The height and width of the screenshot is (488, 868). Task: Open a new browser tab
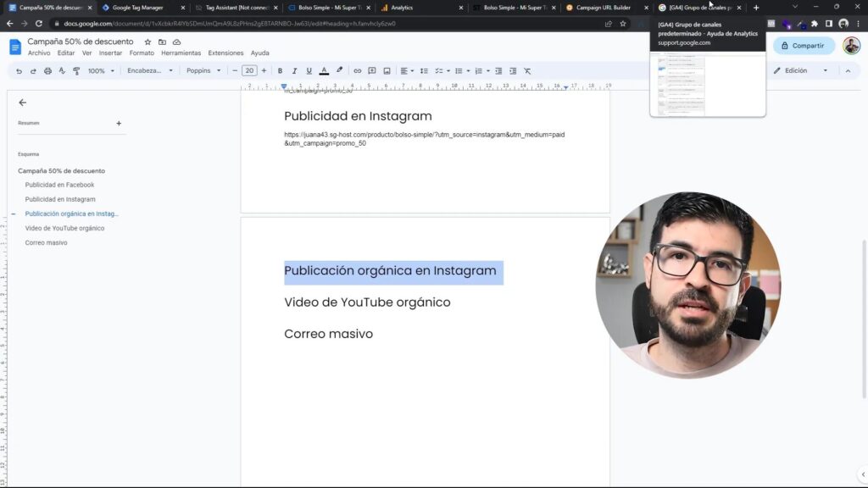click(756, 8)
